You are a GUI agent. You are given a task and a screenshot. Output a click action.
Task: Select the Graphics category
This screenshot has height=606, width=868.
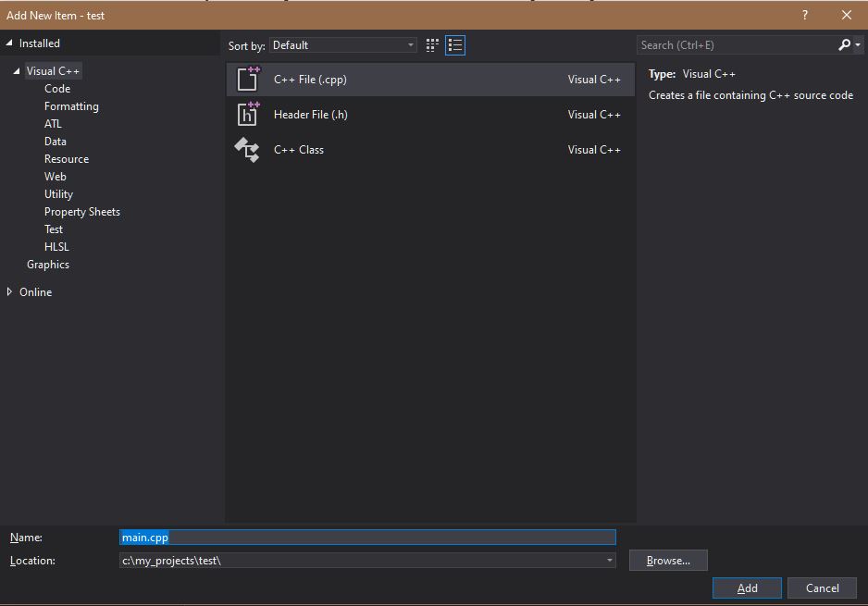pos(48,265)
